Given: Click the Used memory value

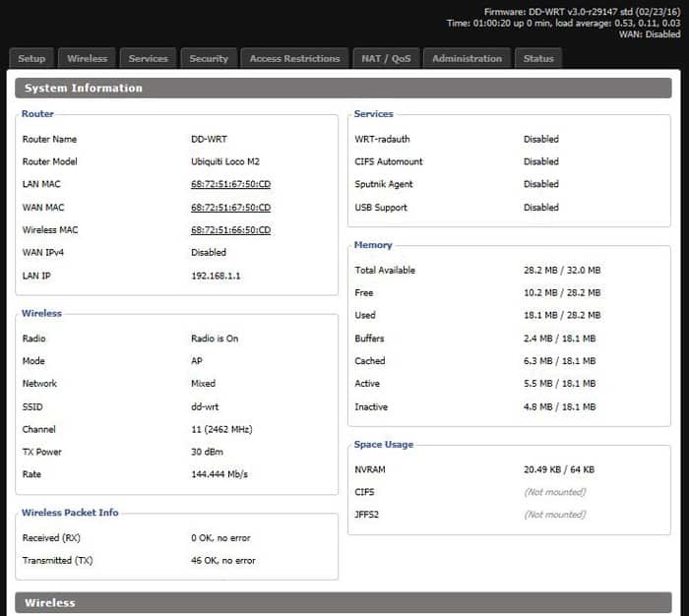Looking at the screenshot, I should pos(562,316).
